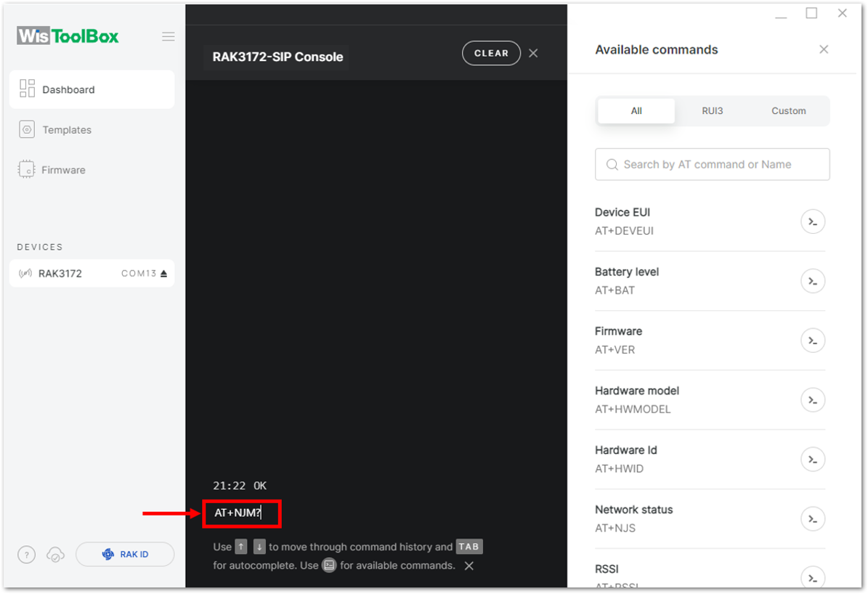Viewport: 868px width, 594px height.
Task: Select the RAK3172 device on COM13
Action: (x=92, y=274)
